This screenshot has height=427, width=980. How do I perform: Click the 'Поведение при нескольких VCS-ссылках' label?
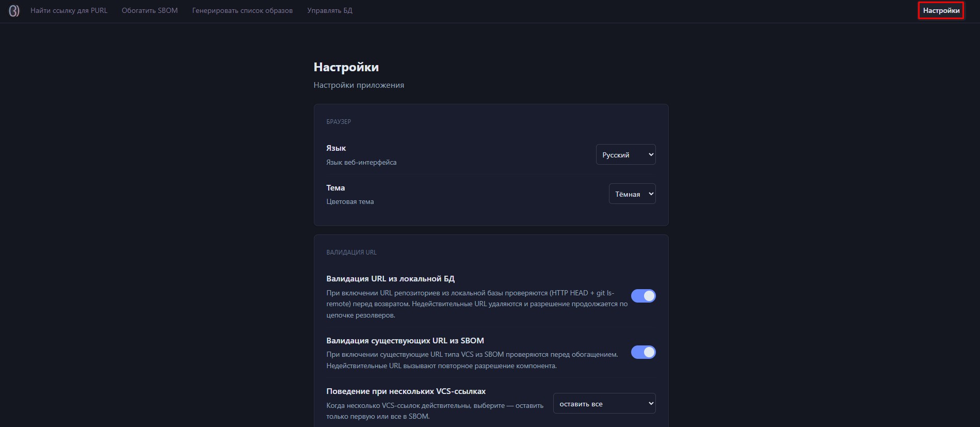[406, 391]
